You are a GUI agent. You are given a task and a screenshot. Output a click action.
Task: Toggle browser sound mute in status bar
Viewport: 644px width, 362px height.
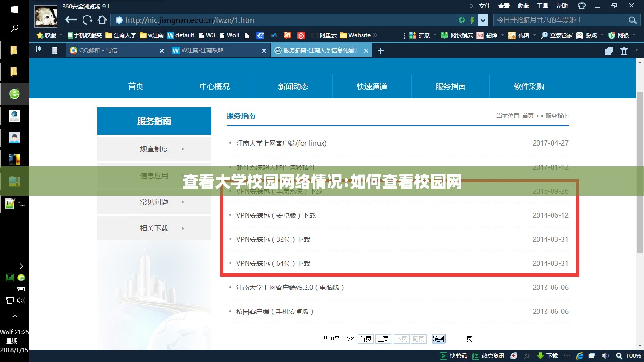click(x=605, y=356)
